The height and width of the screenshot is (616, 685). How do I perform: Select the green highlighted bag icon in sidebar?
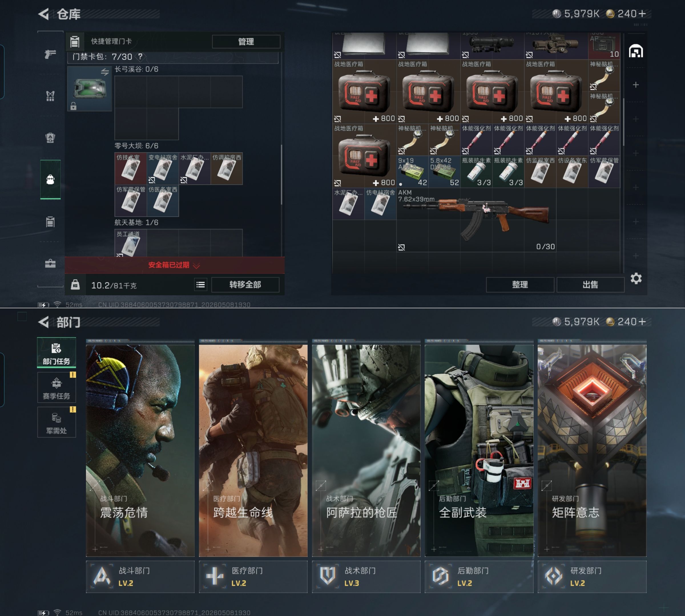pos(50,179)
